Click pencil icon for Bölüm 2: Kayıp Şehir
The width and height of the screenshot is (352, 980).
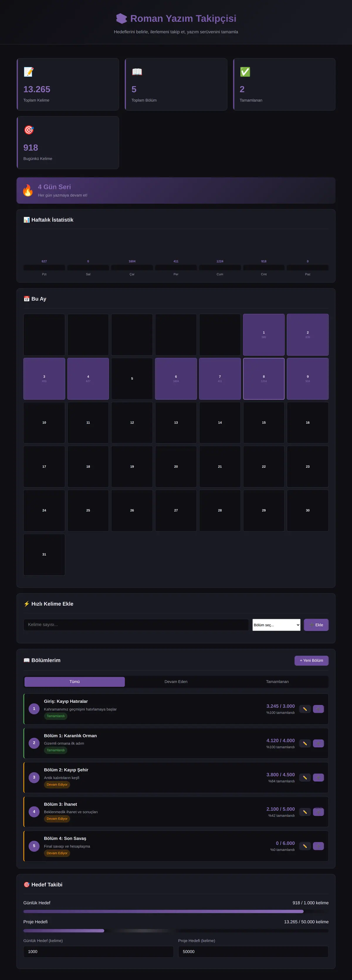coord(305,778)
